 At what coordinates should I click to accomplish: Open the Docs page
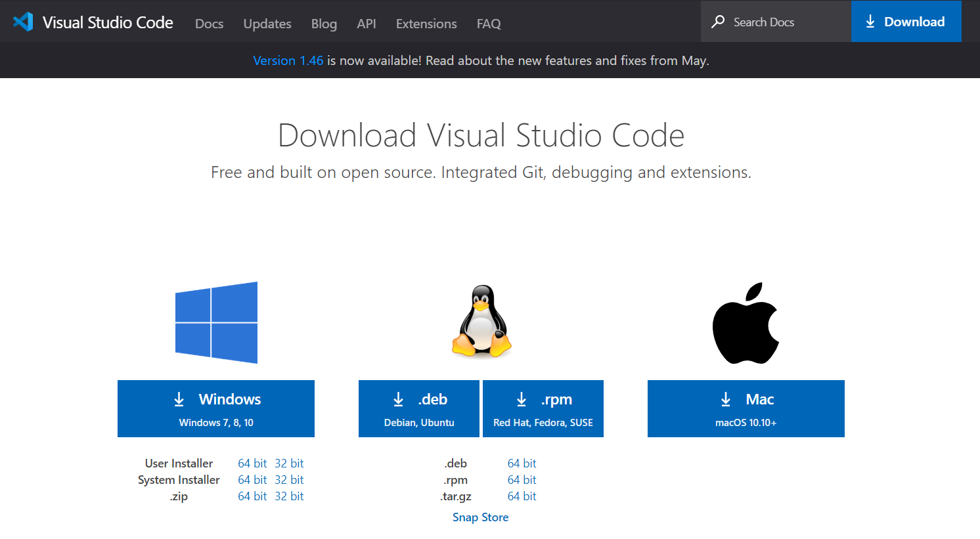click(209, 24)
